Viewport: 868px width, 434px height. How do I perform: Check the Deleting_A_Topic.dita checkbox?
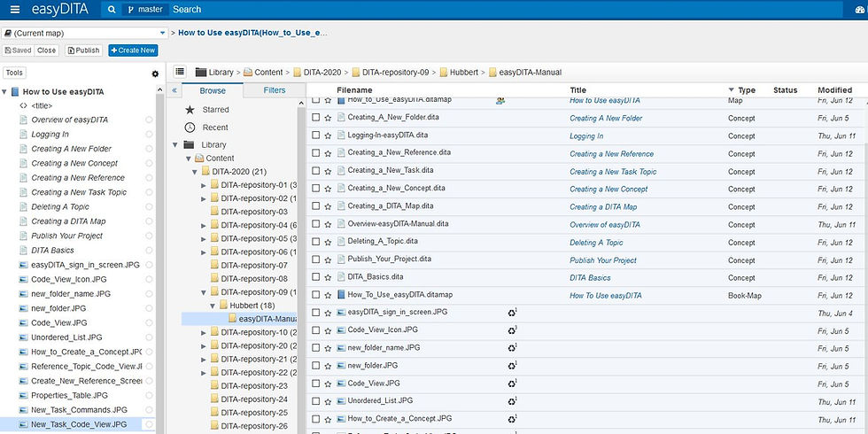click(x=315, y=242)
